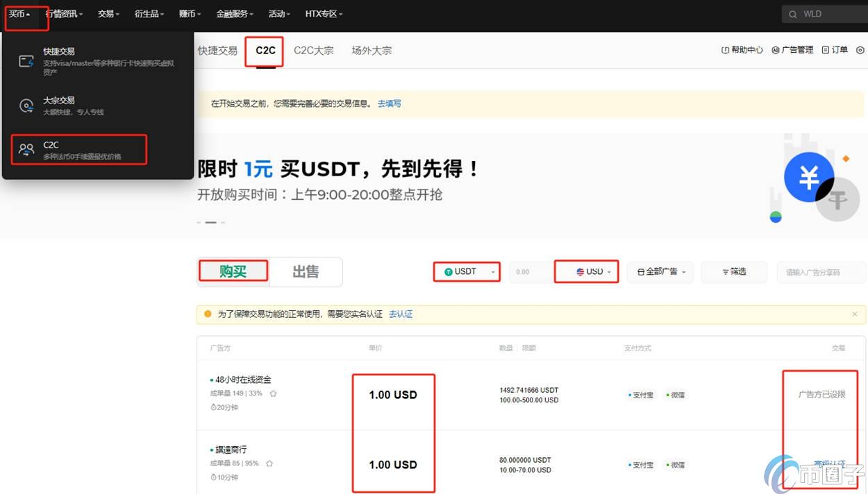This screenshot has height=494, width=868.
Task: Open the 全部广告 filter dropdown
Action: (x=660, y=272)
